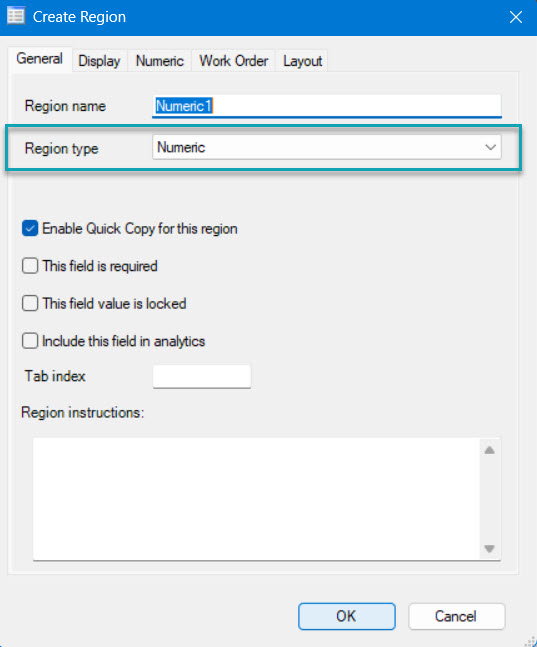Disable Enable Quick Copy for this region
537x647 pixels.
click(x=30, y=228)
